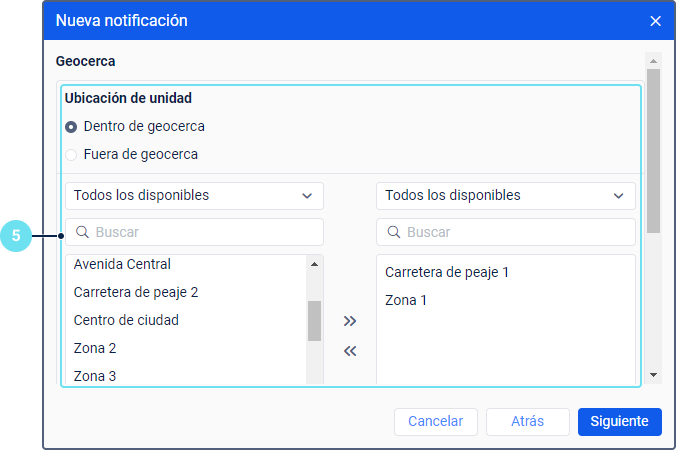Click the Cancelar button
676x450 pixels.
click(x=436, y=422)
